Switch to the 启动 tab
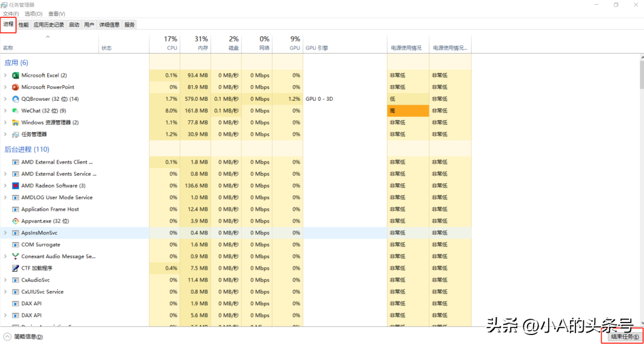 click(74, 24)
